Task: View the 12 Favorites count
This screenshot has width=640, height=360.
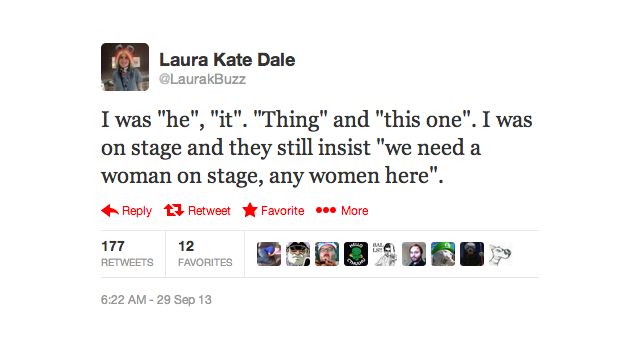Action: tap(205, 254)
